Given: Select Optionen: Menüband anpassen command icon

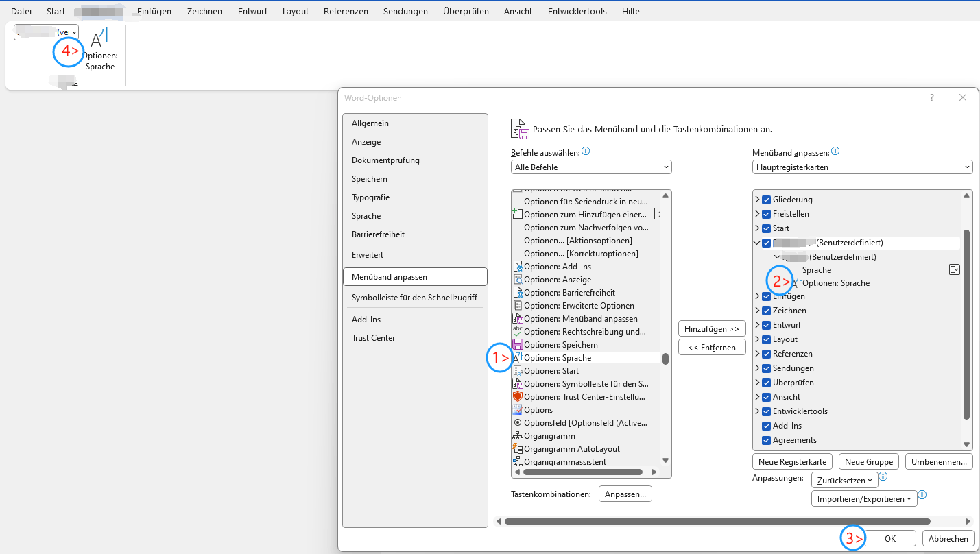Looking at the screenshot, I should point(518,319).
